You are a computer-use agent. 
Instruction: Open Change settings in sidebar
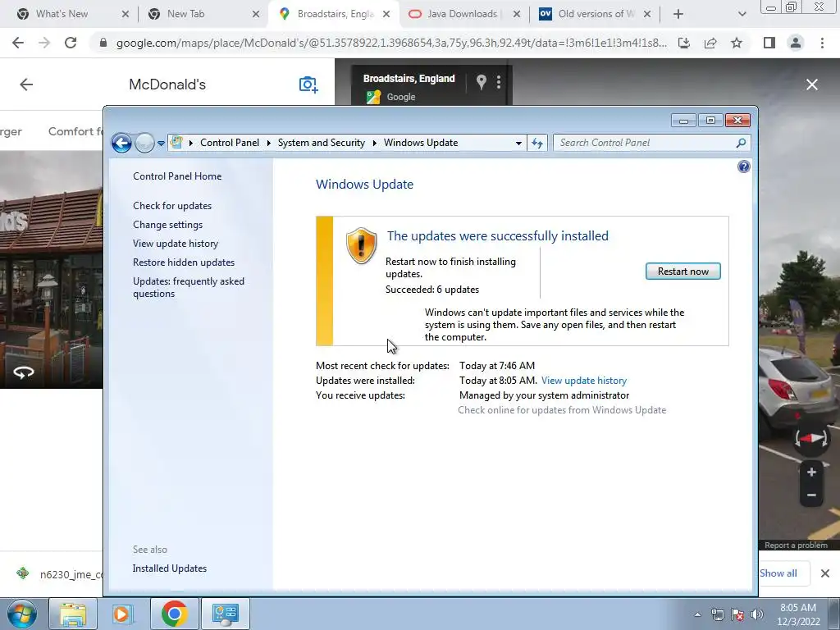coord(167,225)
